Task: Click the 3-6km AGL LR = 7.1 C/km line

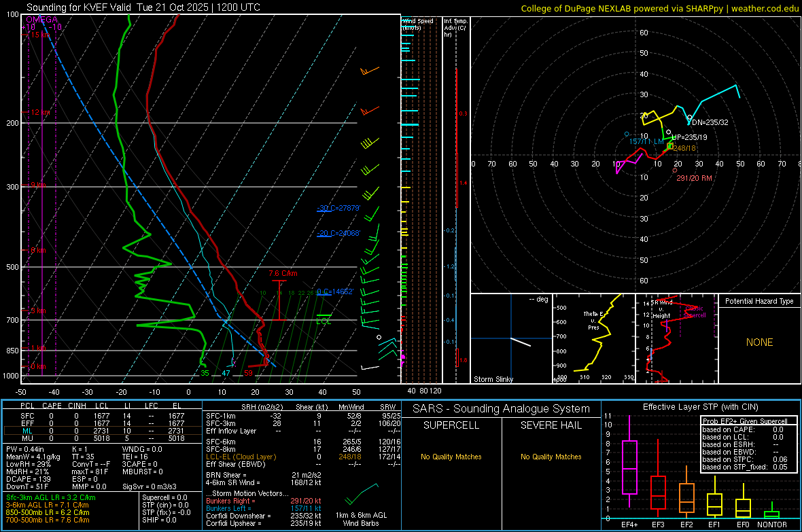Action: (x=48, y=505)
